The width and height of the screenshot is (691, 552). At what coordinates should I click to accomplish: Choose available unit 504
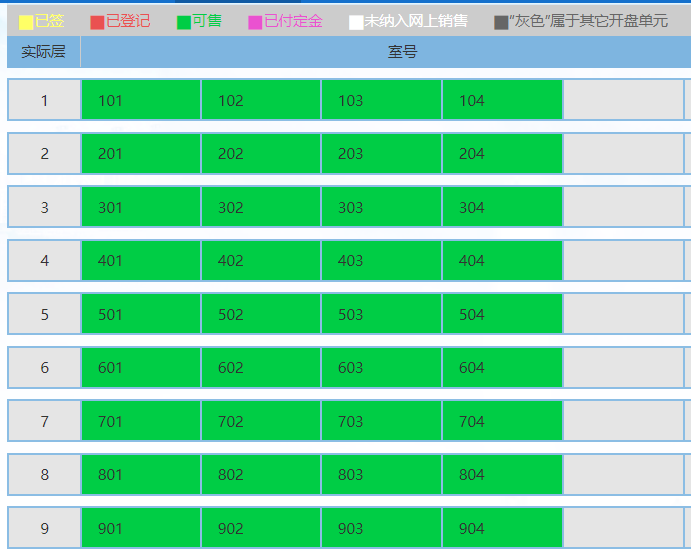pyautogui.click(x=502, y=314)
